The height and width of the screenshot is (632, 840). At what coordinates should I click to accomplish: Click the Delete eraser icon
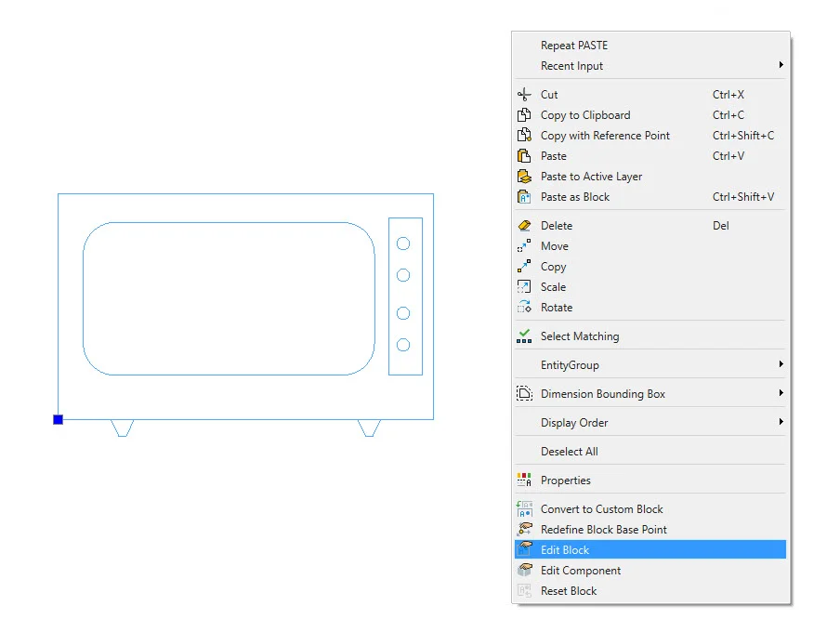tap(524, 226)
